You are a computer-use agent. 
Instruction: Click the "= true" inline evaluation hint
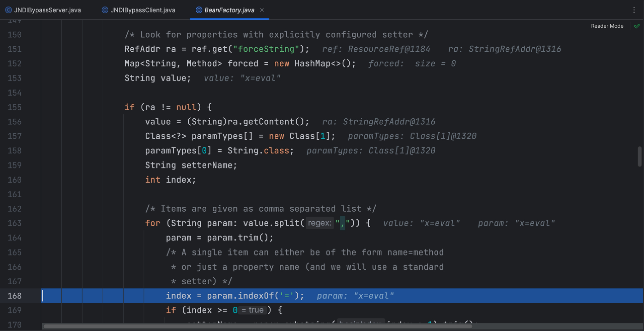click(252, 310)
